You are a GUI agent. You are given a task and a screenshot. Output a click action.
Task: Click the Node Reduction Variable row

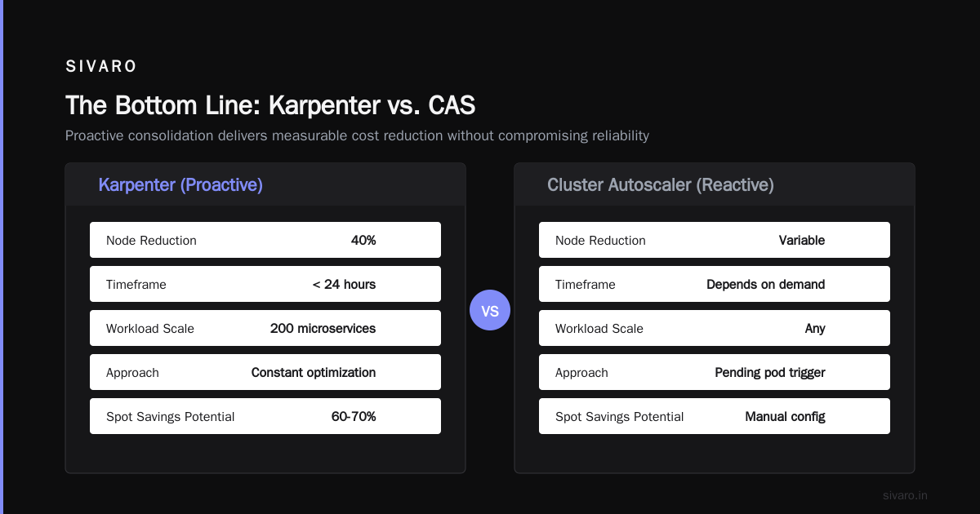715,240
